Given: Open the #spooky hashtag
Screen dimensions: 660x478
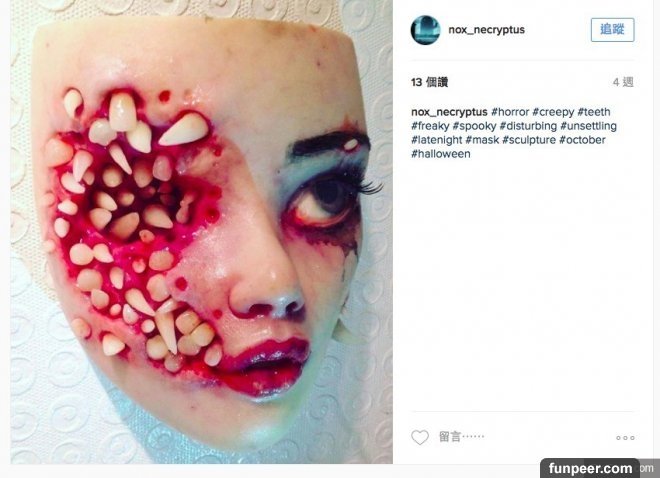Looking at the screenshot, I should 474,126.
